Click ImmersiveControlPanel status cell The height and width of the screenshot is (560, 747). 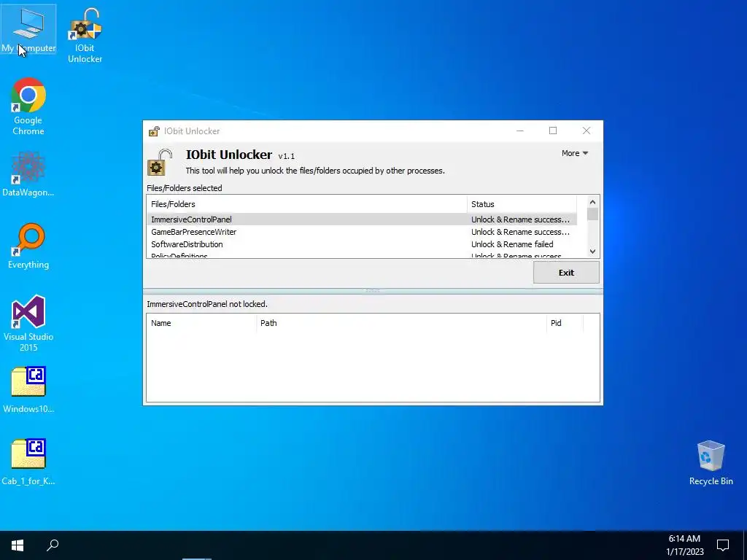520,219
